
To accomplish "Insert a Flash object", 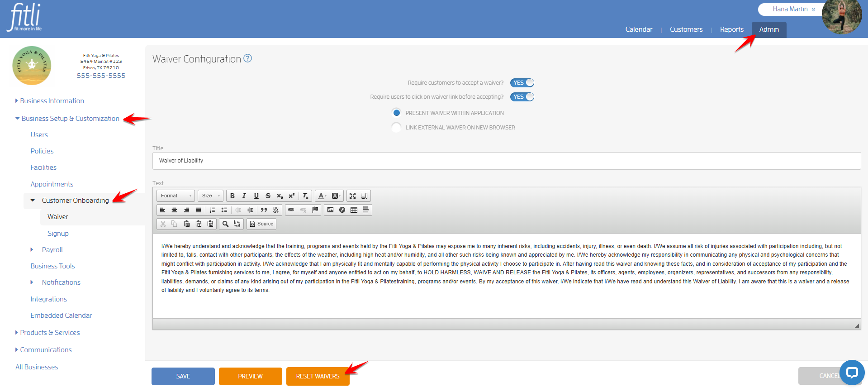I will coord(342,210).
